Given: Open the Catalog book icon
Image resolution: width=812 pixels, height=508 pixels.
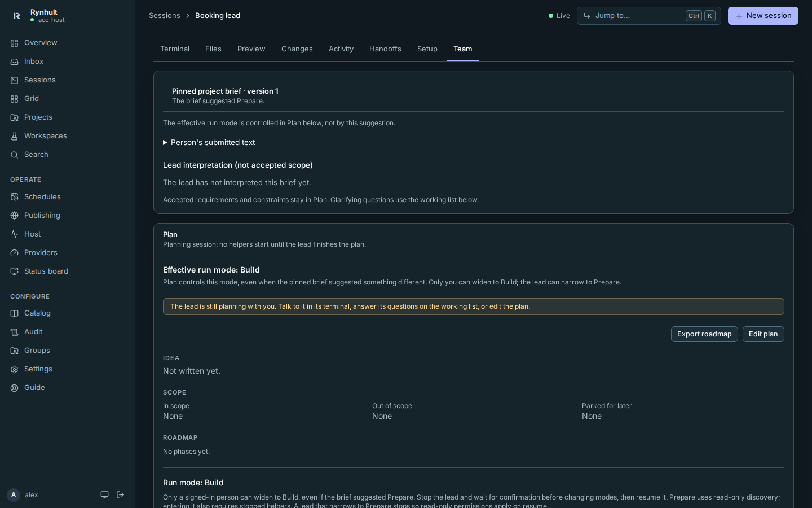Looking at the screenshot, I should pyautogui.click(x=14, y=313).
